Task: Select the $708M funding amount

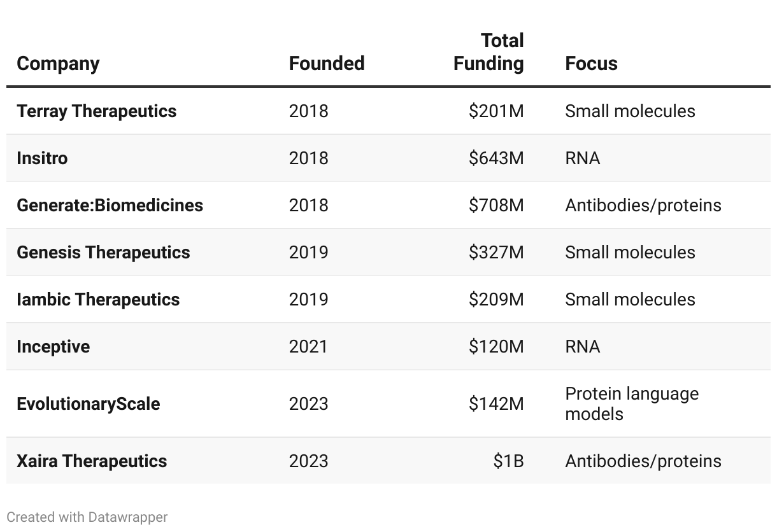Action: pyautogui.click(x=496, y=206)
